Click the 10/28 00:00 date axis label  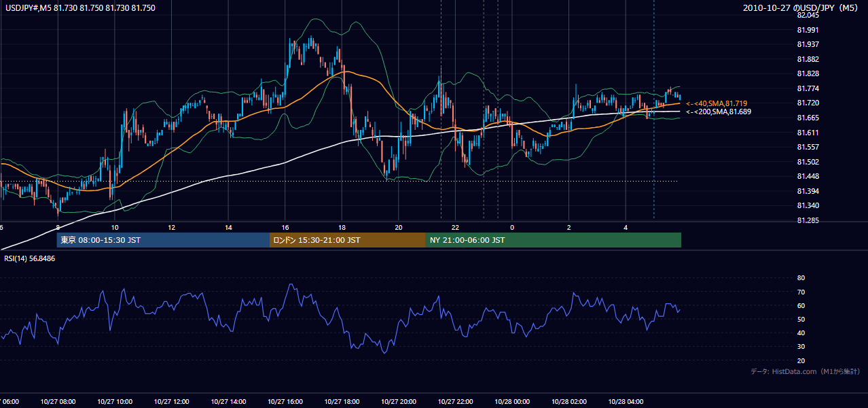tap(512, 402)
